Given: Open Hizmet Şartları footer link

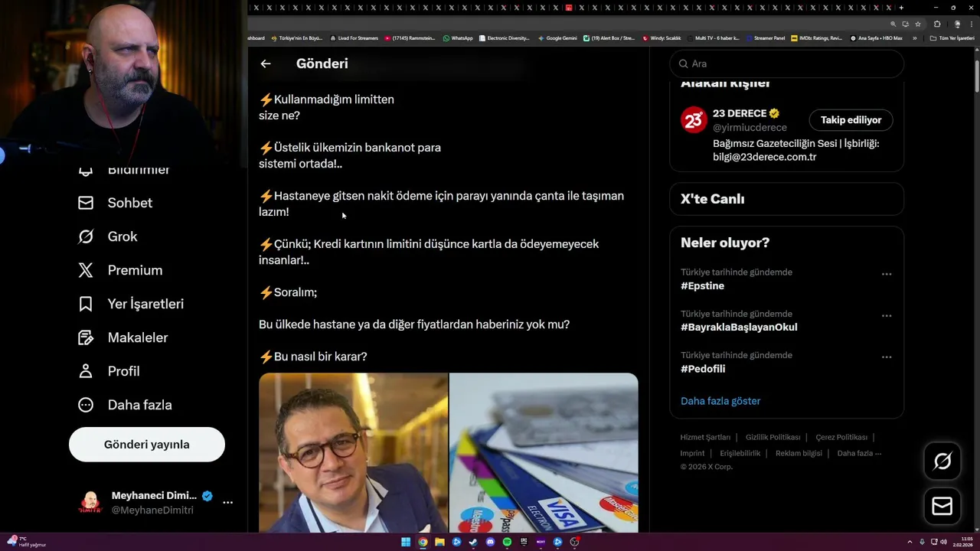Looking at the screenshot, I should coord(705,438).
